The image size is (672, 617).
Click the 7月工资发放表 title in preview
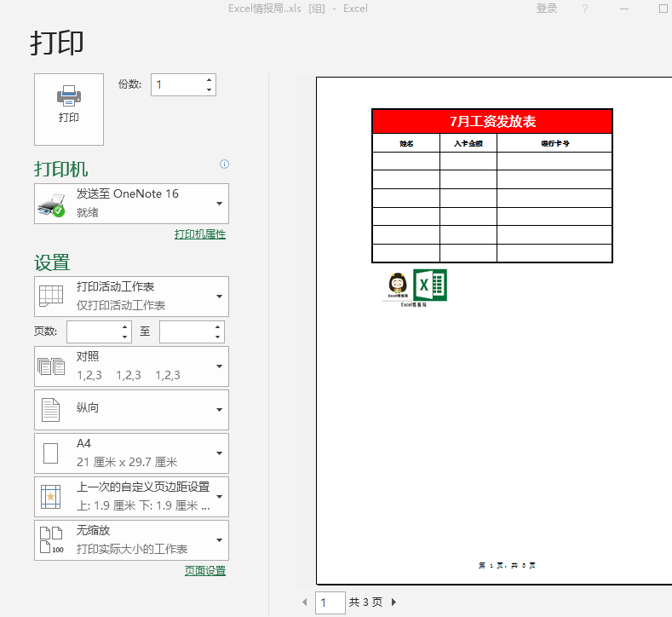click(492, 121)
